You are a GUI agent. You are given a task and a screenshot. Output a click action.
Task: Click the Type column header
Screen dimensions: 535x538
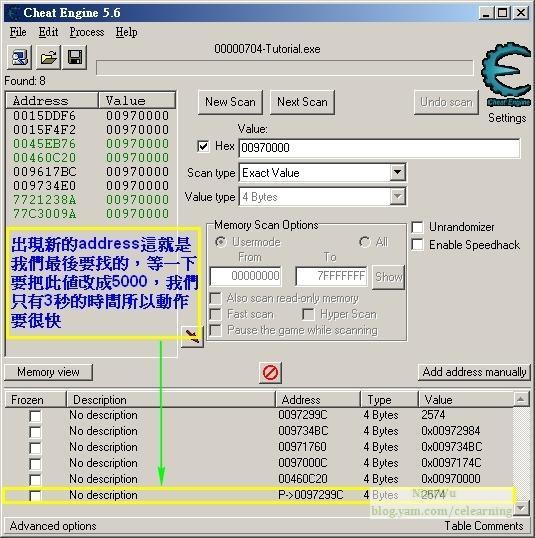click(389, 400)
